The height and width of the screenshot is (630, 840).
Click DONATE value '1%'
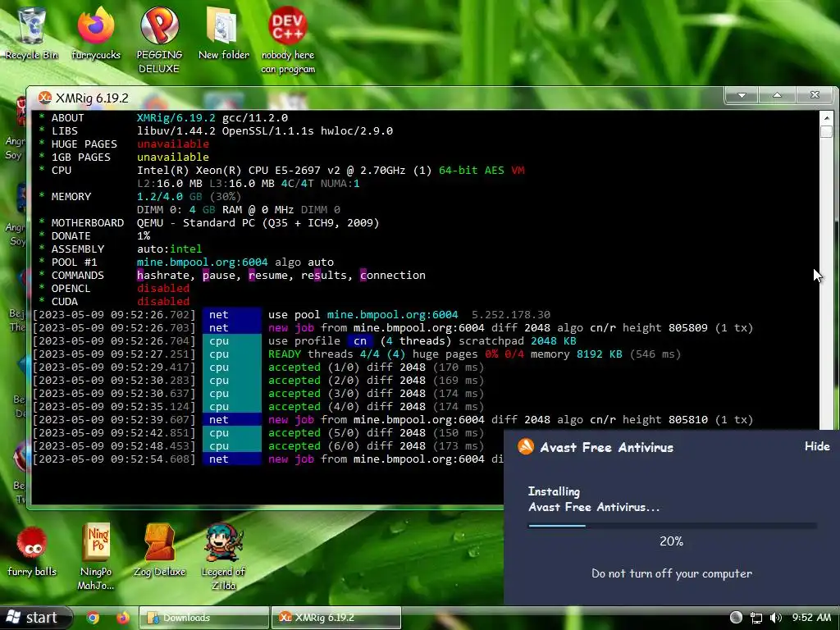click(x=144, y=236)
